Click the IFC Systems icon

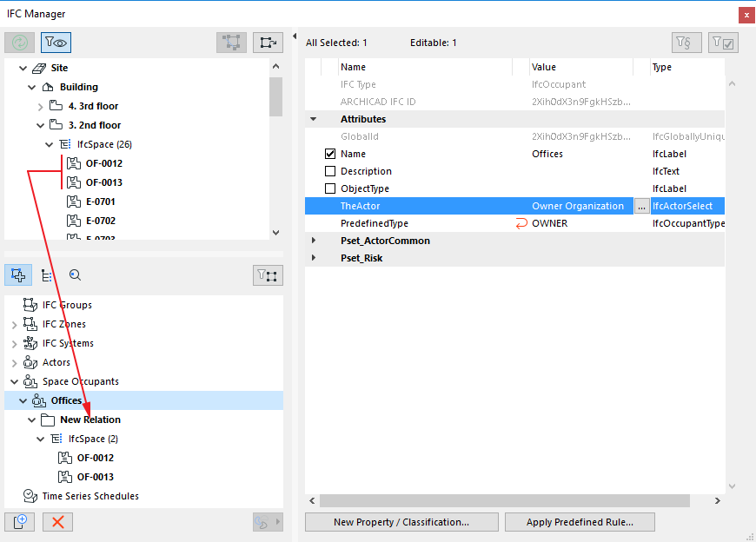(30, 343)
